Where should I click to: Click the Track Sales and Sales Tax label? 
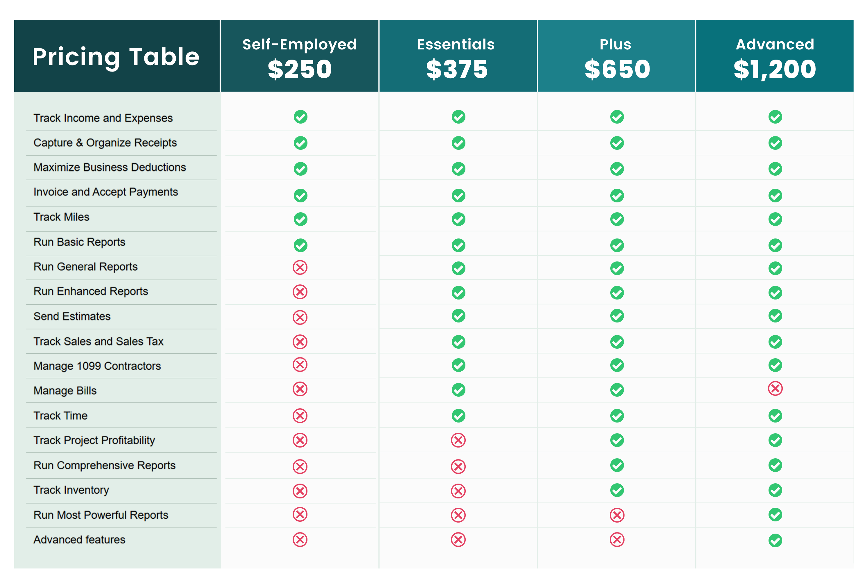(x=99, y=341)
